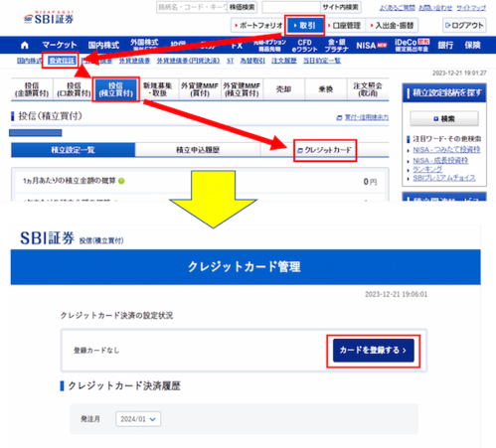Open 外国株式 in the navigation bar

click(x=144, y=45)
